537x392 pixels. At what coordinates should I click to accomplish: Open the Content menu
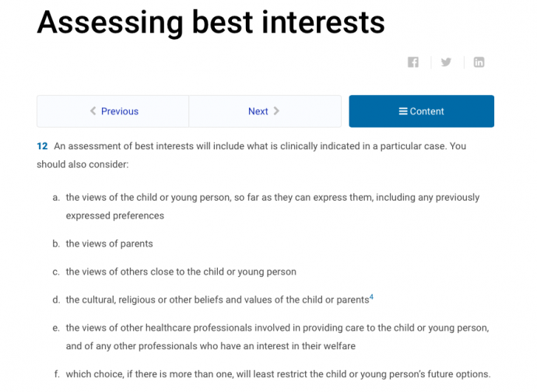pos(421,111)
